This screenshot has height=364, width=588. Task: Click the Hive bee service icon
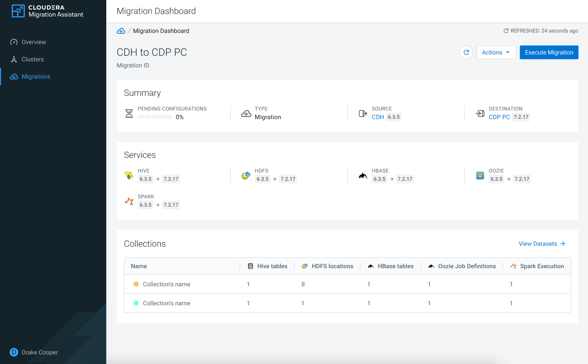click(x=129, y=175)
